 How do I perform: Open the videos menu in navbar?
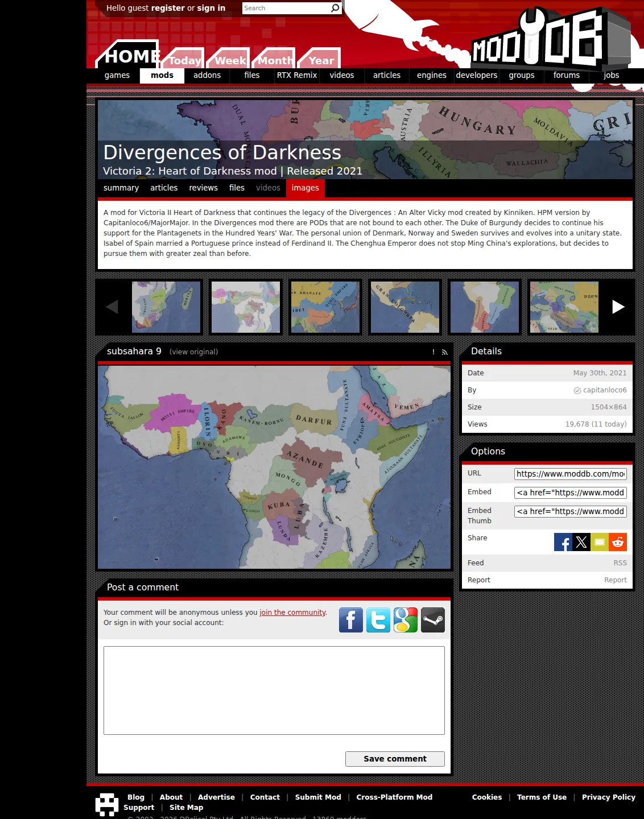pyautogui.click(x=342, y=75)
